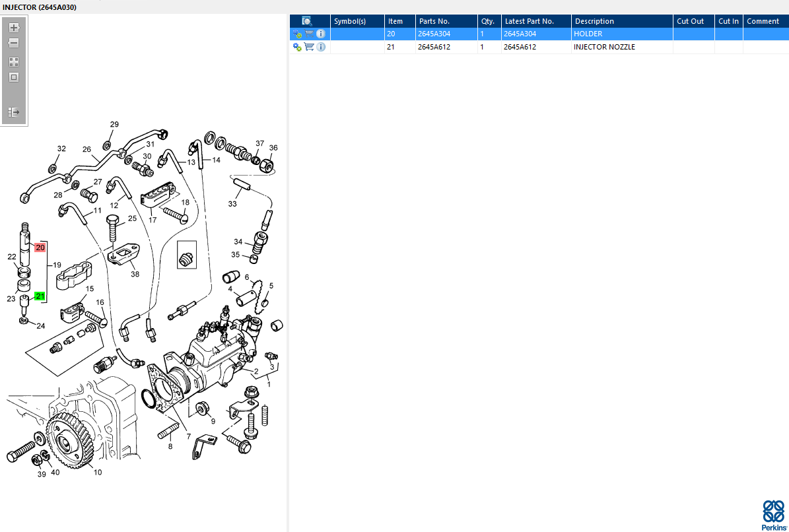
Task: Click callout 17 on the diagram
Action: [x=153, y=220]
